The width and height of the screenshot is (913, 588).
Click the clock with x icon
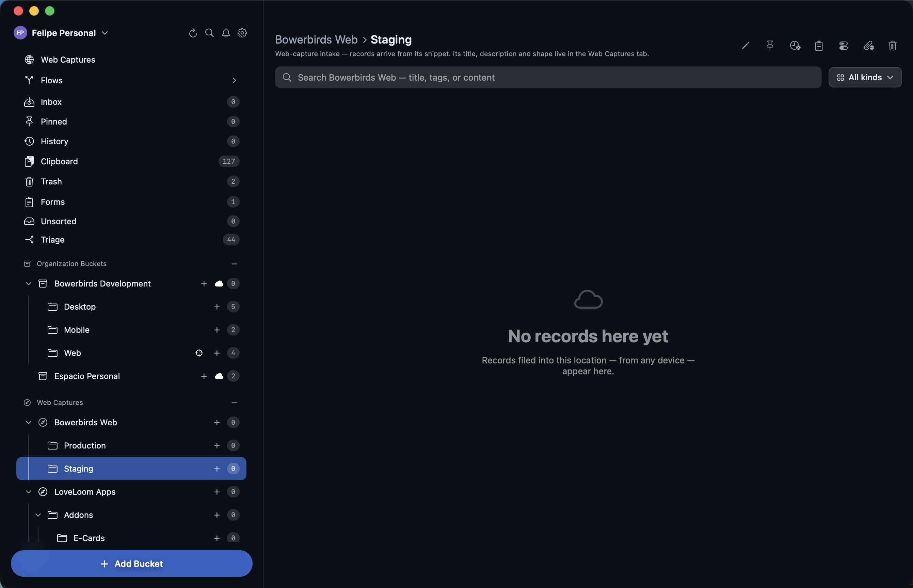[795, 46]
